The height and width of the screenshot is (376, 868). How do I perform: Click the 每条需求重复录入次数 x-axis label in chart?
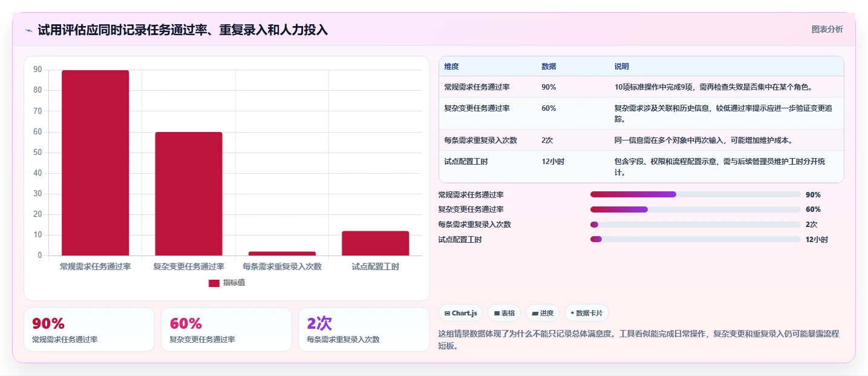click(x=282, y=266)
